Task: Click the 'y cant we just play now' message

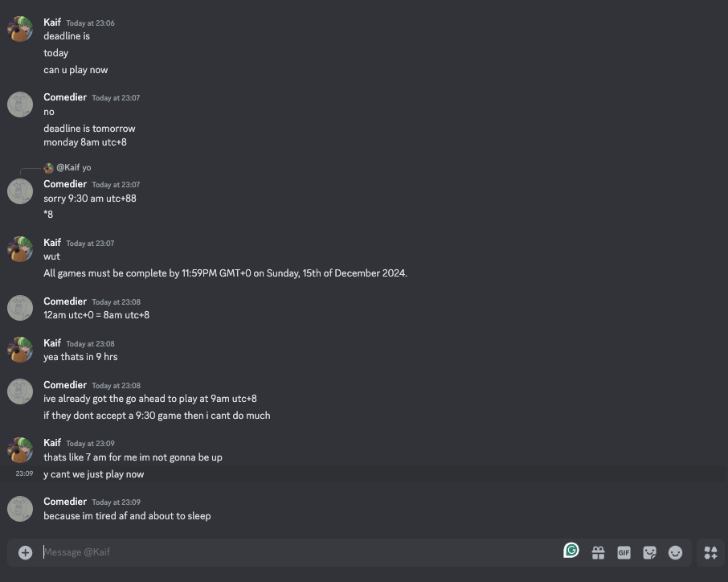Action: [94, 474]
